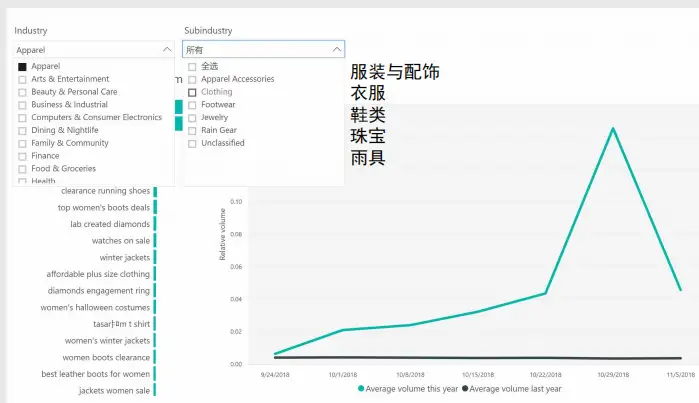Uncheck the Apparel industry checkbox

pos(22,67)
